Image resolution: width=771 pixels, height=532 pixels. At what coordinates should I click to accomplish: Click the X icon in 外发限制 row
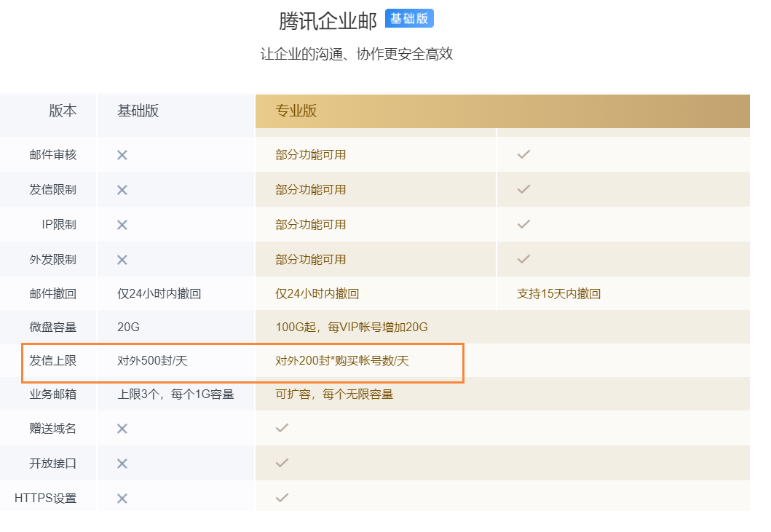[x=122, y=260]
